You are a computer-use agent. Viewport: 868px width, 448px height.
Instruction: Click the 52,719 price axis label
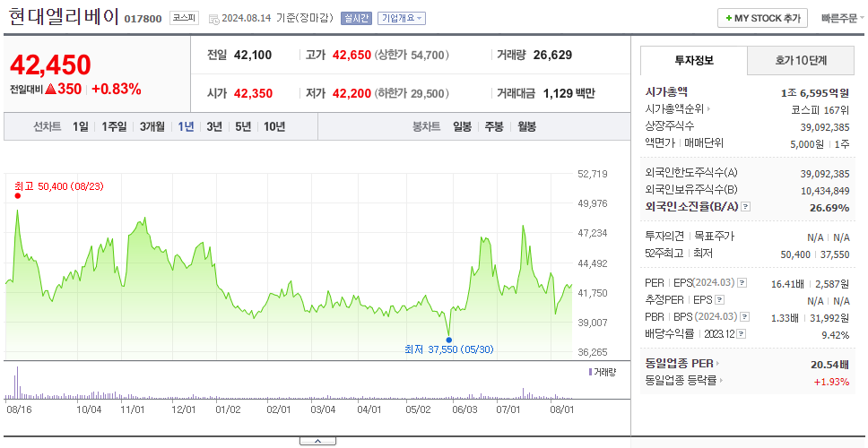(593, 174)
